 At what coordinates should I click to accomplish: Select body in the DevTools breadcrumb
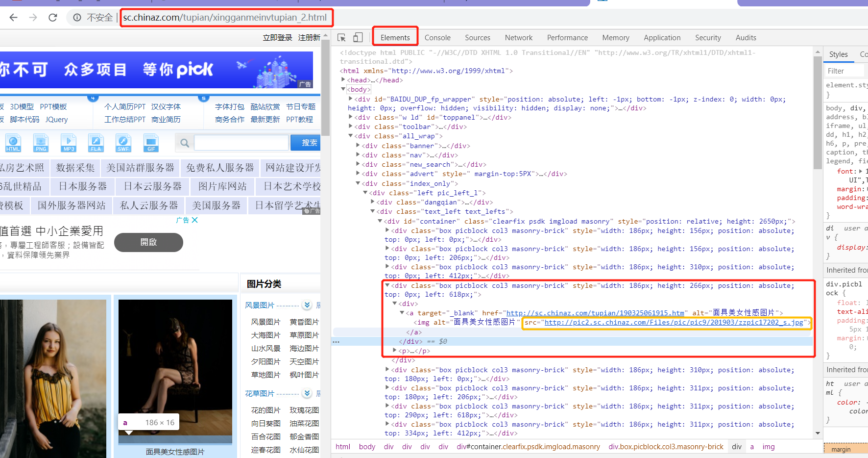367,447
